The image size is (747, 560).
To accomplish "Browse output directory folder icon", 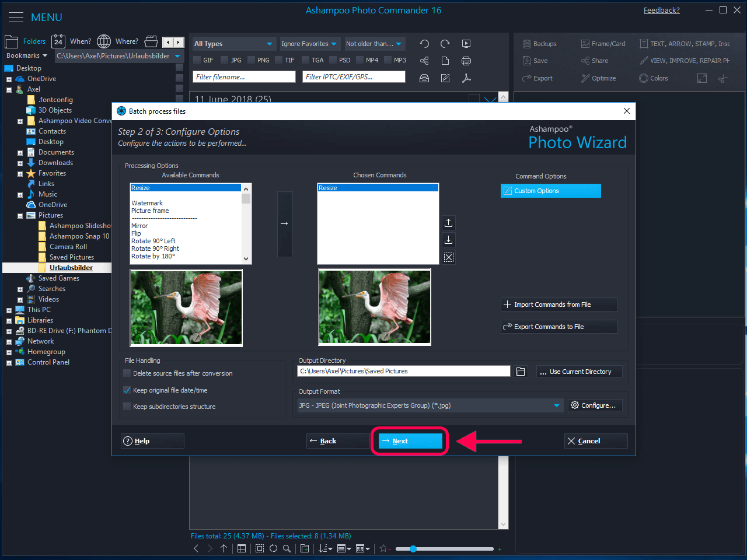I will coord(521,372).
